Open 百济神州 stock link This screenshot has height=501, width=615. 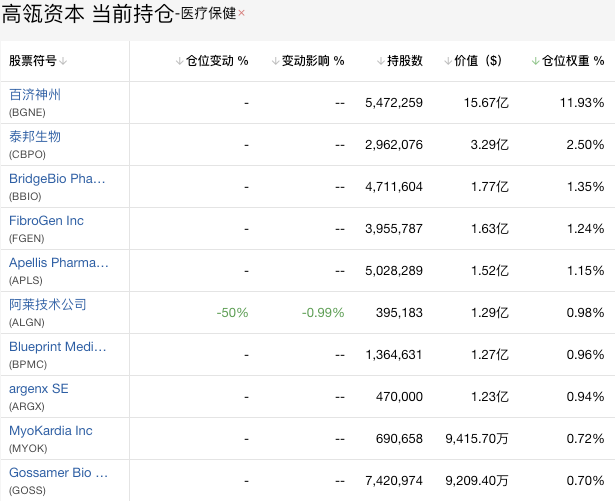click(x=35, y=95)
